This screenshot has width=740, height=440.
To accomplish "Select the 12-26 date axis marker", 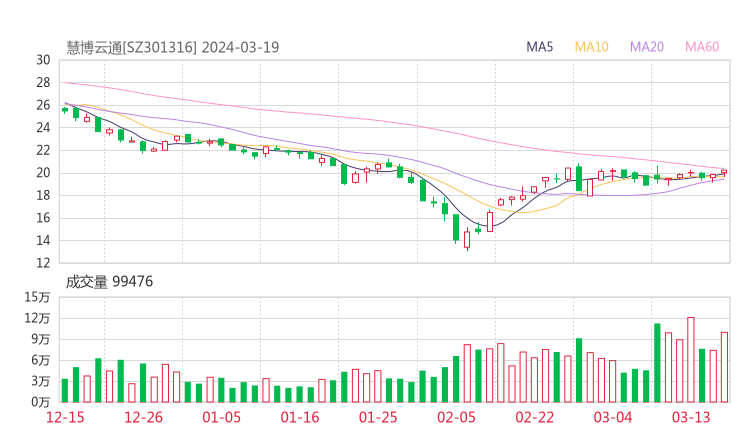I will coord(143,417).
